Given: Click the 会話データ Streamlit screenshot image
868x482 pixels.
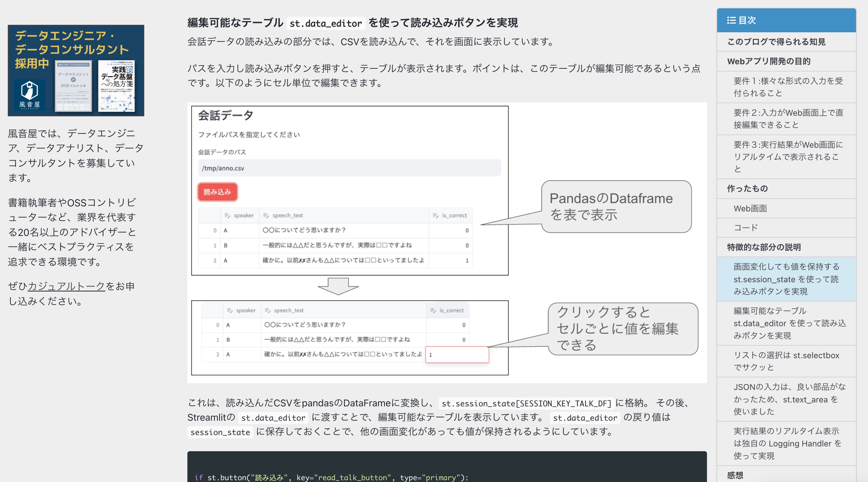Looking at the screenshot, I should (447, 243).
